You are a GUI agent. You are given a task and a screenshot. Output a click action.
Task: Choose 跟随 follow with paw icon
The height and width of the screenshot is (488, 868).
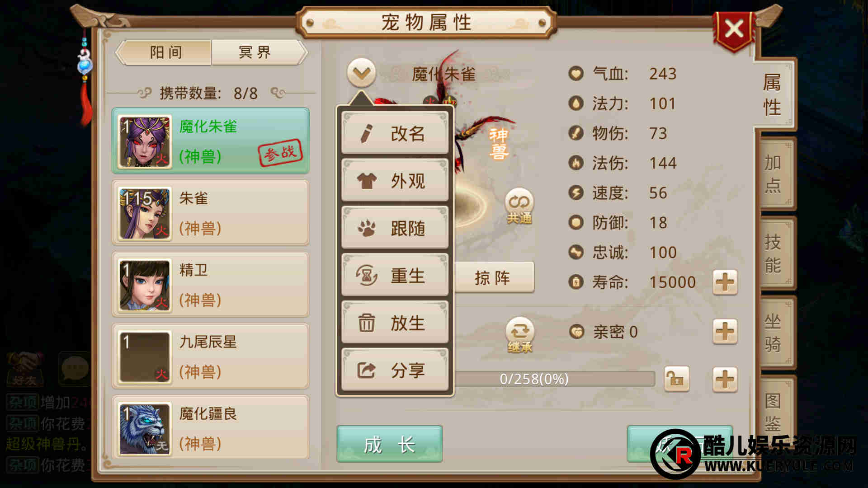point(395,228)
